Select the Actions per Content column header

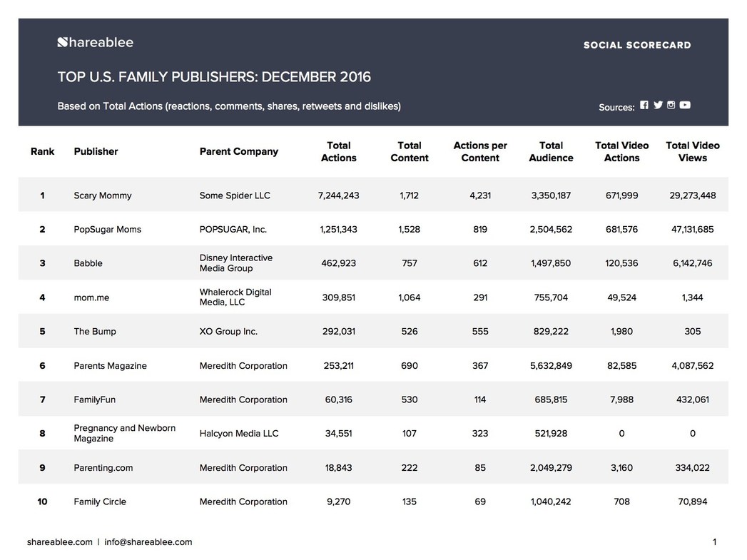coord(480,151)
